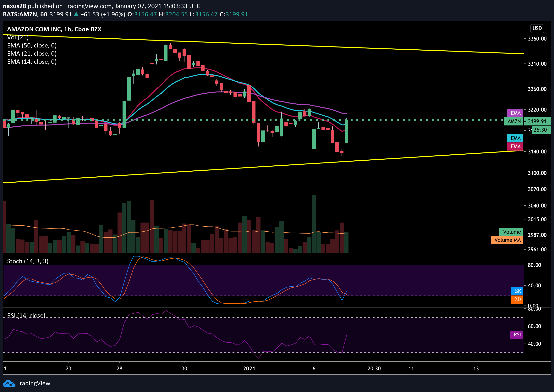The height and width of the screenshot is (392, 554).
Task: Click the 3220.00 price axis label
Action: (537, 110)
